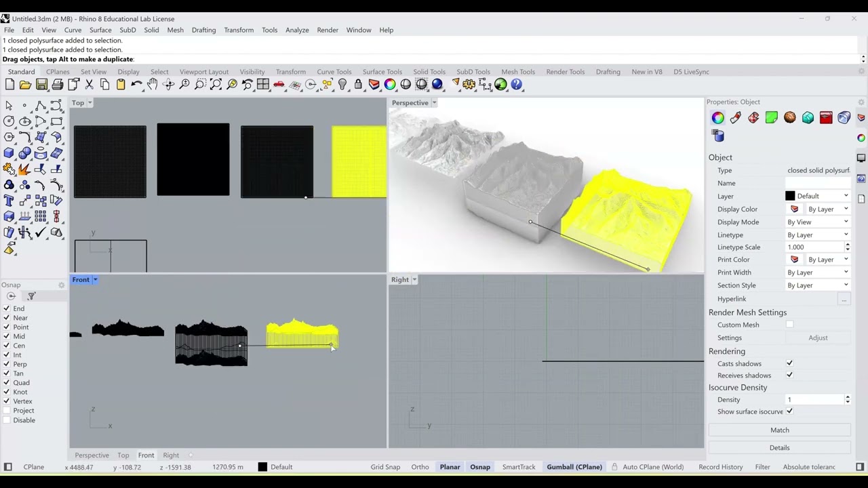Open the Display Mode dropdown
The height and width of the screenshot is (488, 868).
click(x=817, y=222)
